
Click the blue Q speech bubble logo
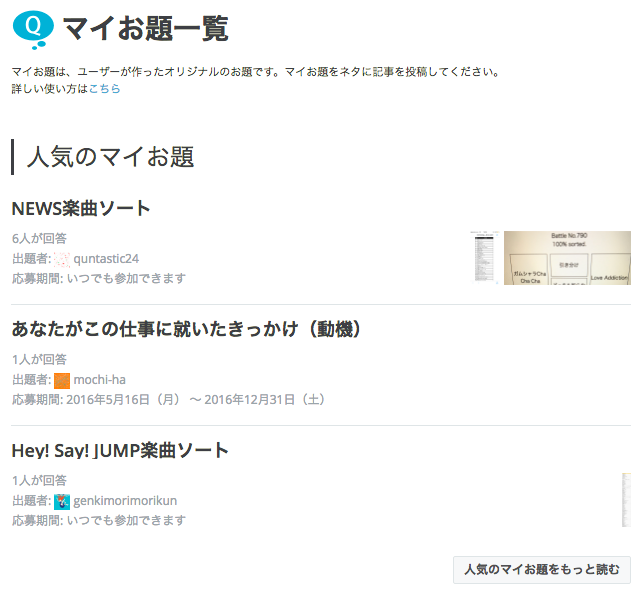33,29
